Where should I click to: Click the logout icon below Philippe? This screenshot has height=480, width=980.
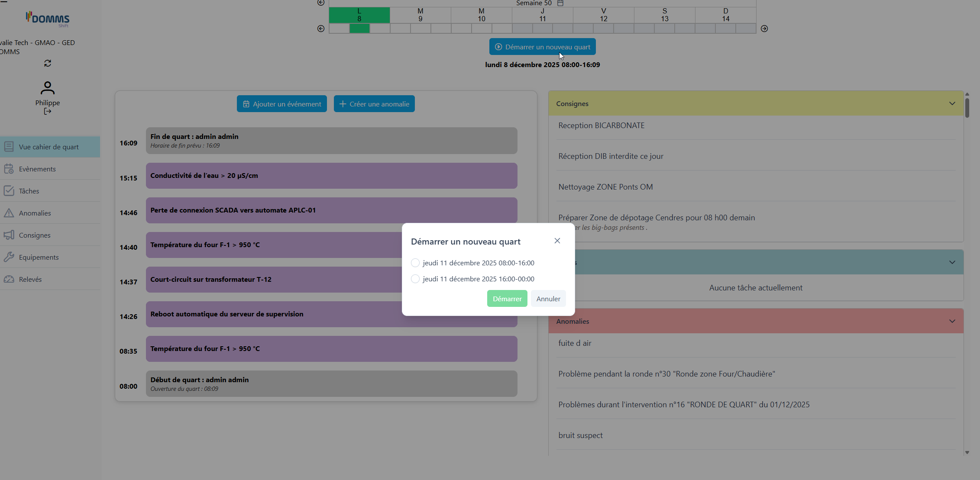pyautogui.click(x=48, y=112)
